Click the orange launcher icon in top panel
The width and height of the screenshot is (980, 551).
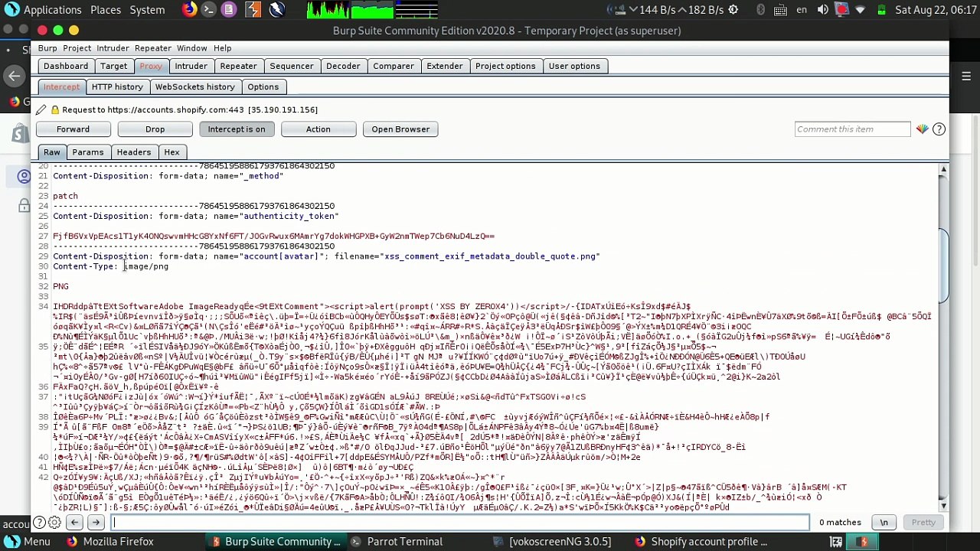click(x=253, y=10)
